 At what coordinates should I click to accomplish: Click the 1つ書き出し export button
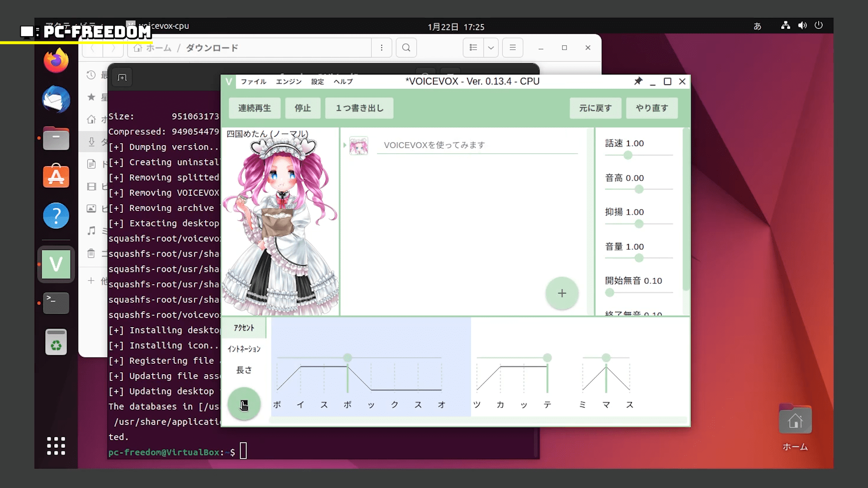point(359,108)
